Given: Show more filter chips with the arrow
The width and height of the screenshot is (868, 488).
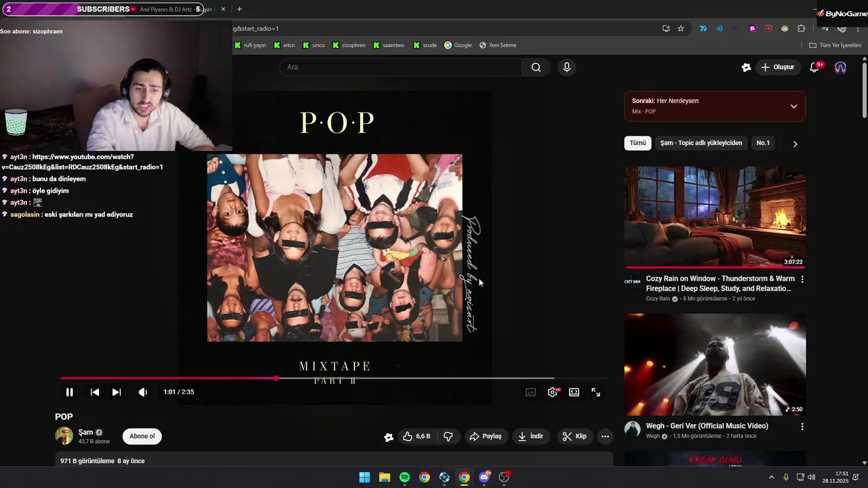Looking at the screenshot, I should tap(795, 144).
